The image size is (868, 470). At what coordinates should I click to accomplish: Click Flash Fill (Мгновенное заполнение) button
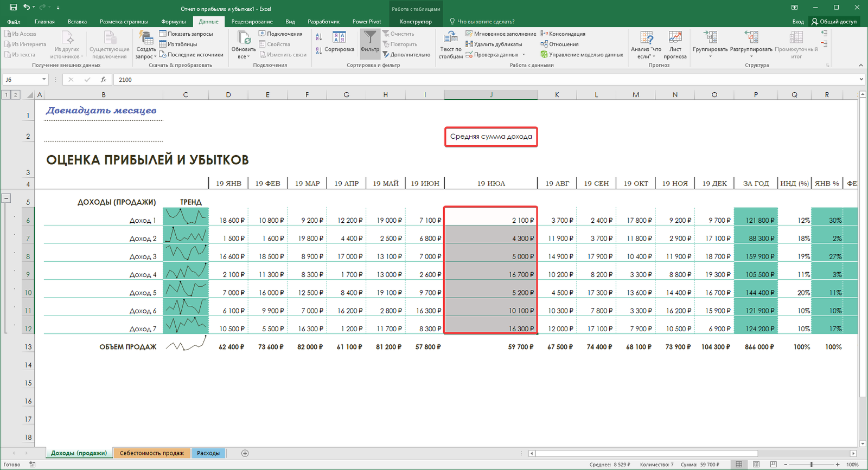(x=501, y=34)
